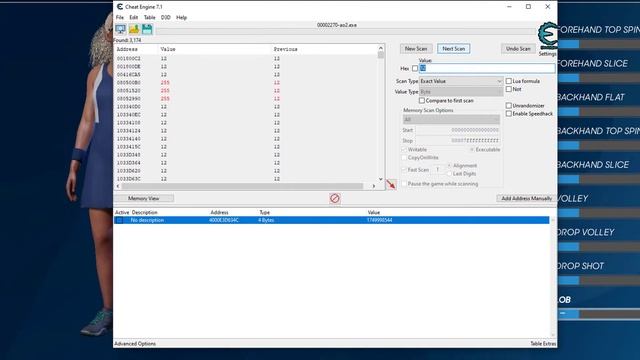
Task: Open Memory Scan Options region dropdown
Action: tap(451, 120)
